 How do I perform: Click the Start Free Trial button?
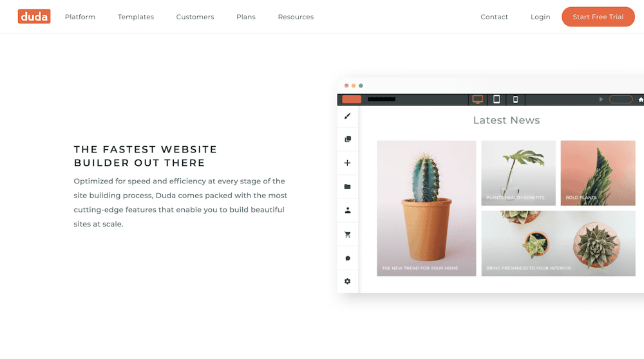pos(598,17)
